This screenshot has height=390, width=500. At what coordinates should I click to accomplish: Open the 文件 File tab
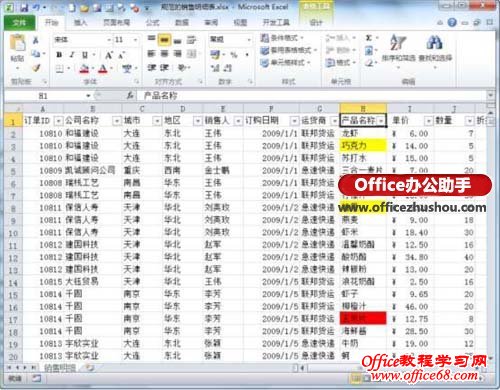click(19, 23)
